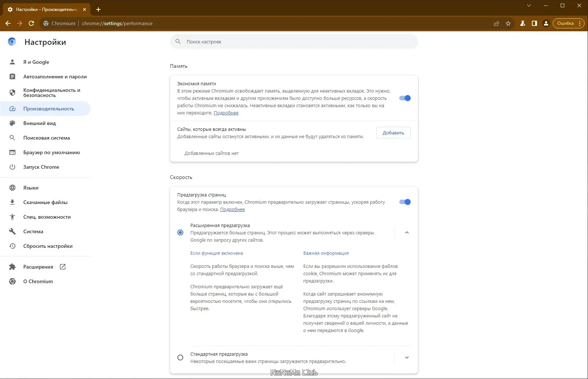Click the Внешний вид palette icon
Image resolution: width=588 pixels, height=379 pixels.
12,123
